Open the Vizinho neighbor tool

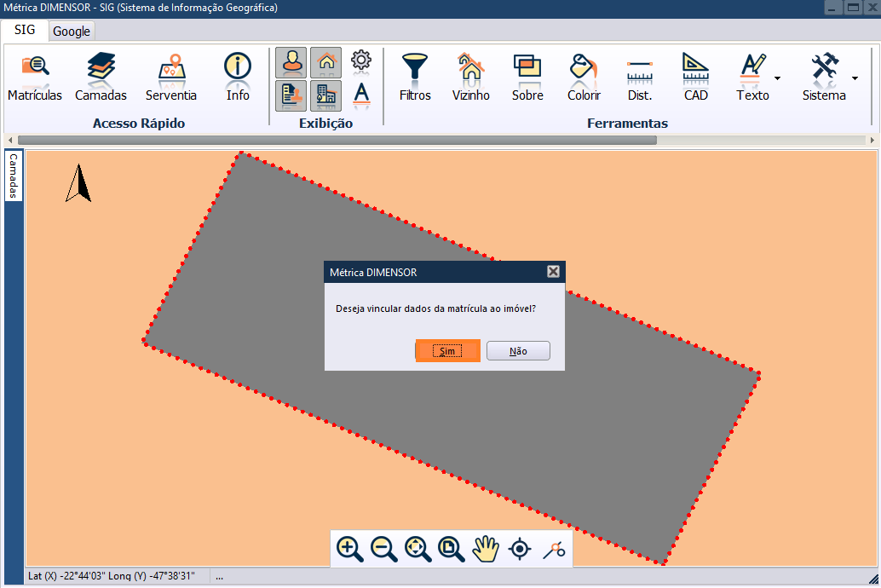point(470,77)
